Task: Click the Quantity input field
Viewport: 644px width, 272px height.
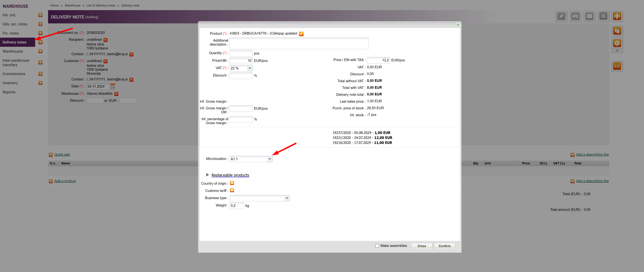Action: (241, 53)
